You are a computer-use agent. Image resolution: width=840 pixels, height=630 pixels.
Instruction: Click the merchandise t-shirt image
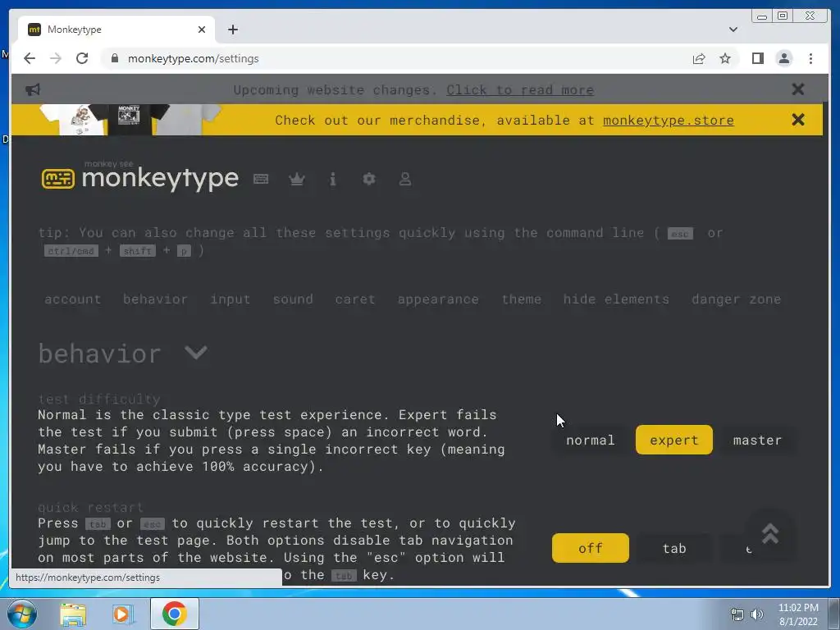point(130,120)
